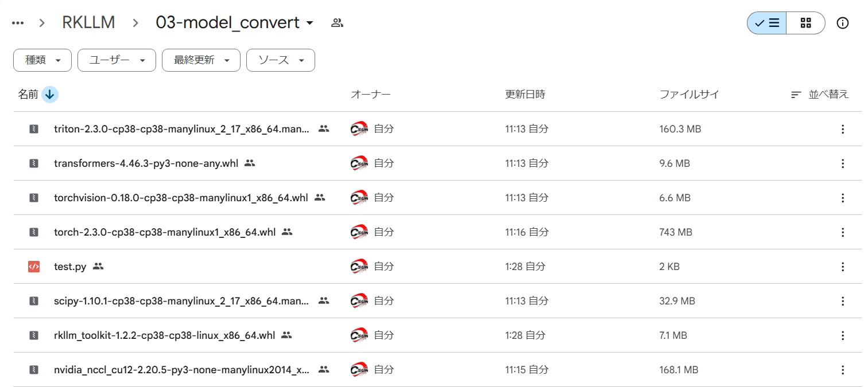Click shared icon next to rkllm_toolkit file

pyautogui.click(x=286, y=335)
